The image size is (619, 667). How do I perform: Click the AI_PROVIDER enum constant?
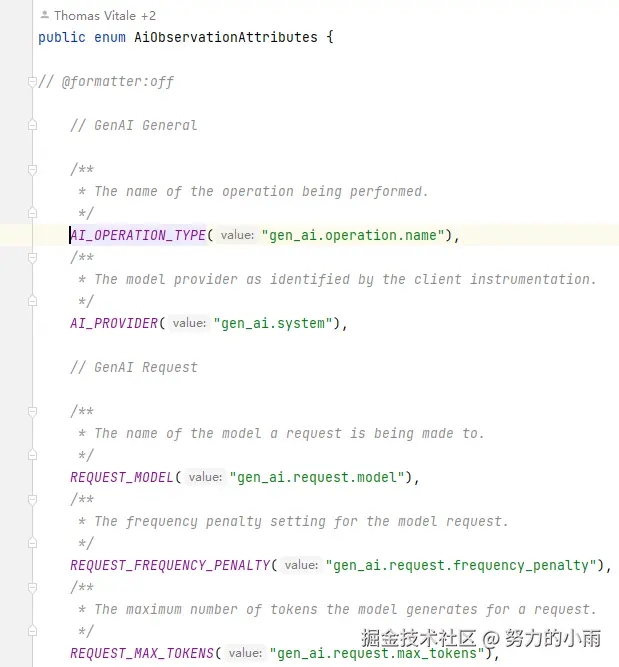point(114,323)
